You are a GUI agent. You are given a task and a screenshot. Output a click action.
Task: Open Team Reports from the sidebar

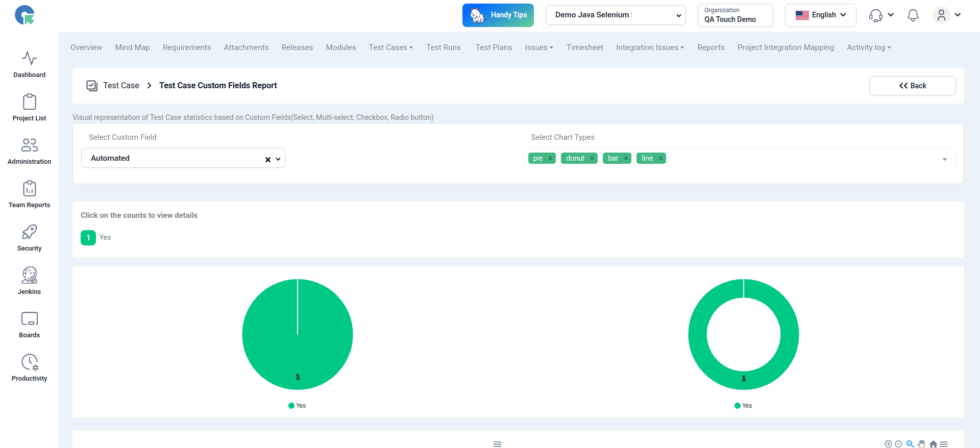[29, 194]
